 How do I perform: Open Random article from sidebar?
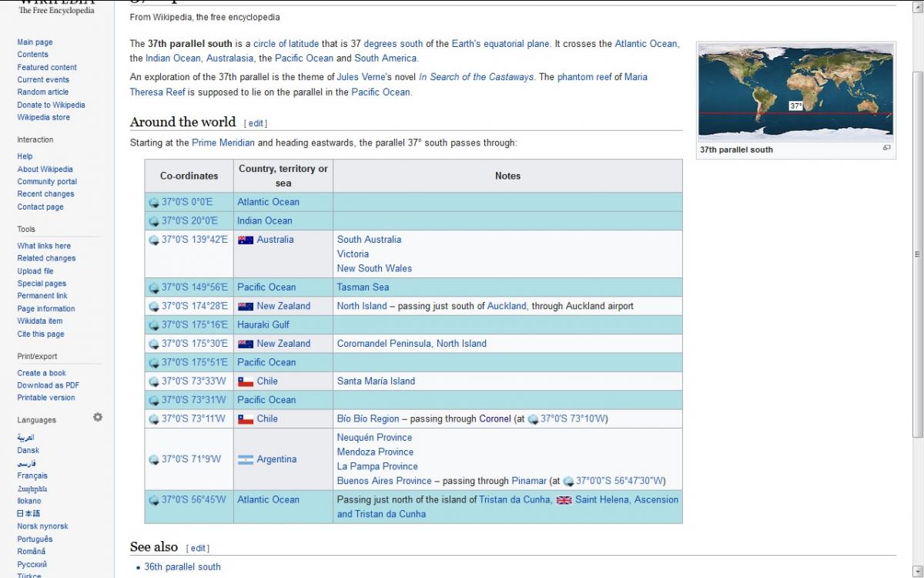43,92
